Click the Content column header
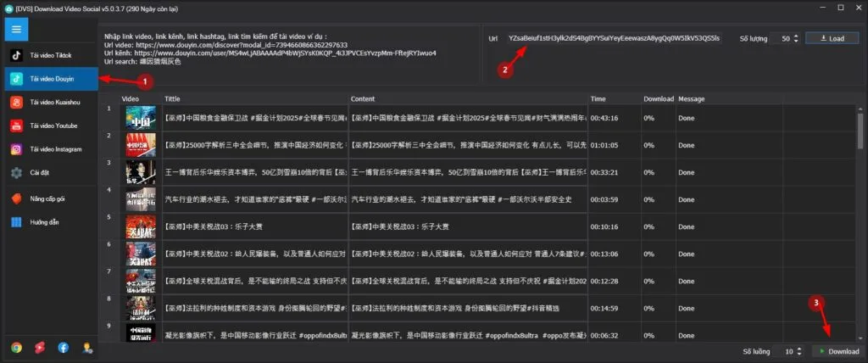Image resolution: width=868 pixels, height=363 pixels. 468,98
